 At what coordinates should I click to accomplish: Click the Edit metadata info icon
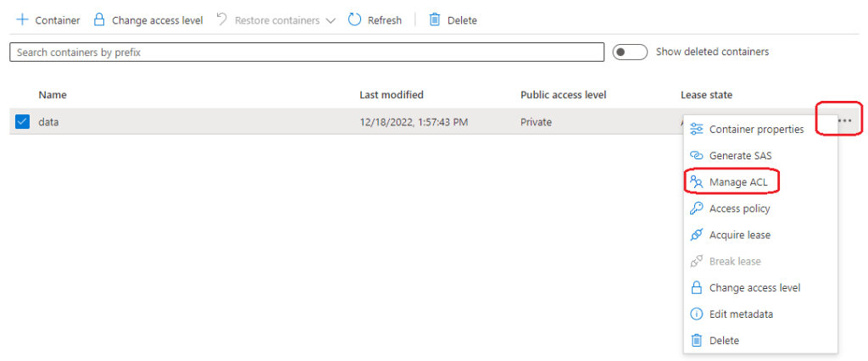point(697,314)
